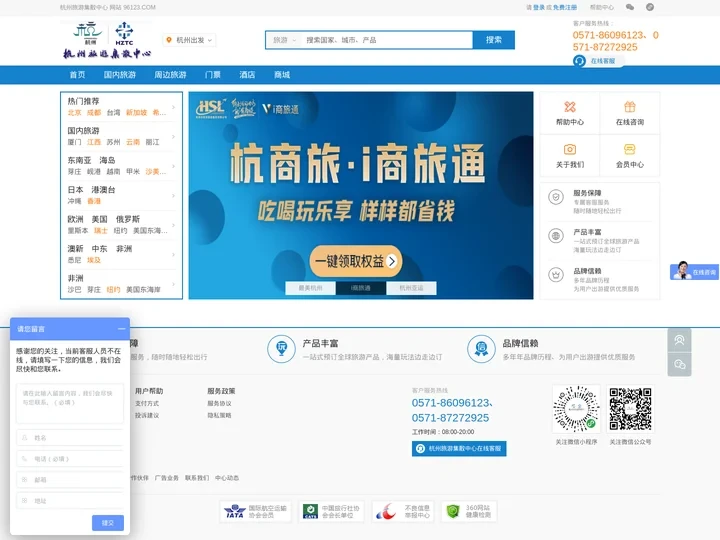Expand the 欧洲 美国 俄罗斯 category row
This screenshot has height=540, width=720.
point(121,225)
